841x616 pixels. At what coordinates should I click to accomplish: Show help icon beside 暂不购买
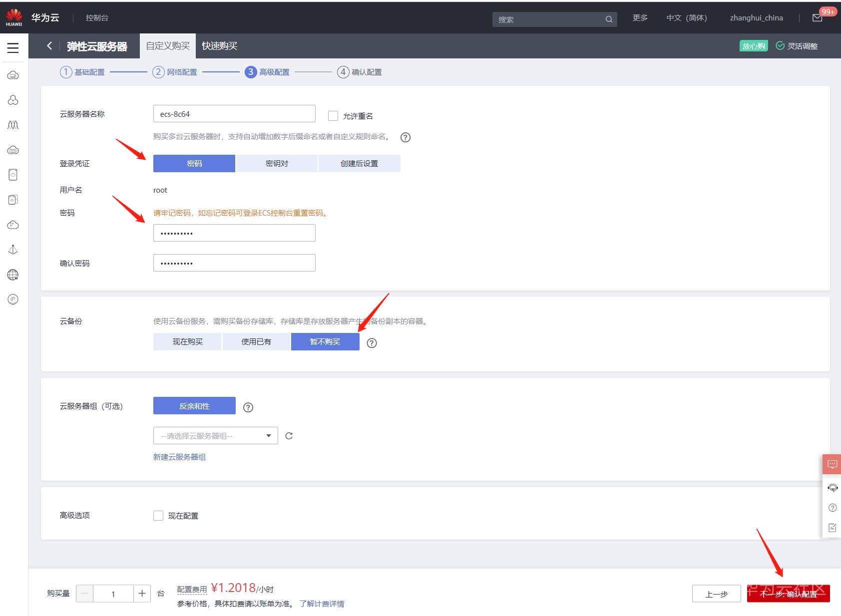pyautogui.click(x=372, y=343)
